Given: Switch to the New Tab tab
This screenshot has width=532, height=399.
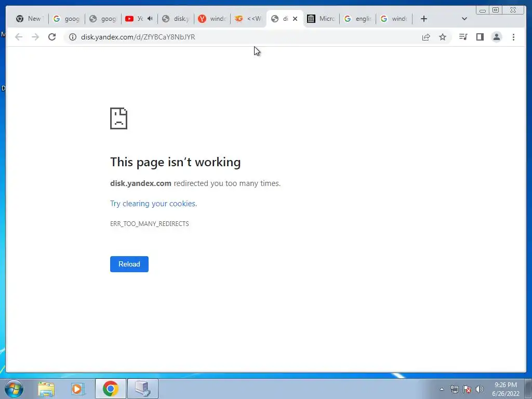Looking at the screenshot, I should [30, 19].
